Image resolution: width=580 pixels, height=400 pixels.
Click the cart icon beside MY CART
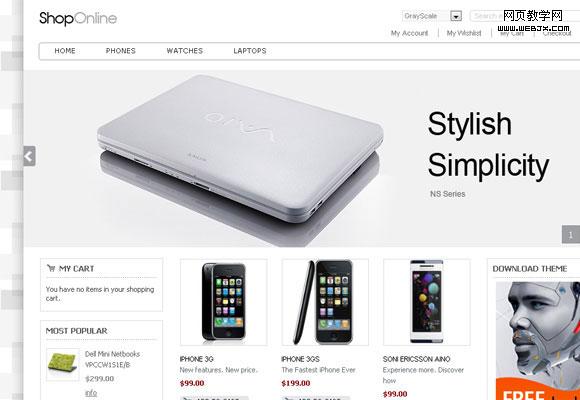(x=51, y=268)
